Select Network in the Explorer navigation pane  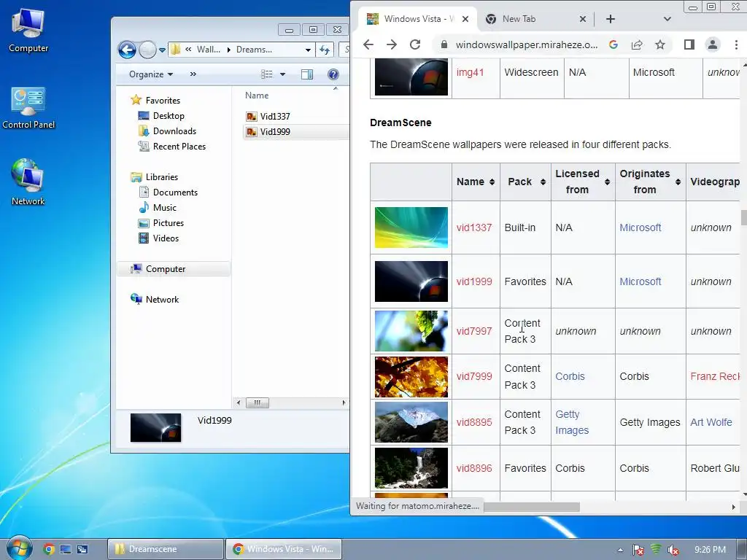[x=162, y=300]
